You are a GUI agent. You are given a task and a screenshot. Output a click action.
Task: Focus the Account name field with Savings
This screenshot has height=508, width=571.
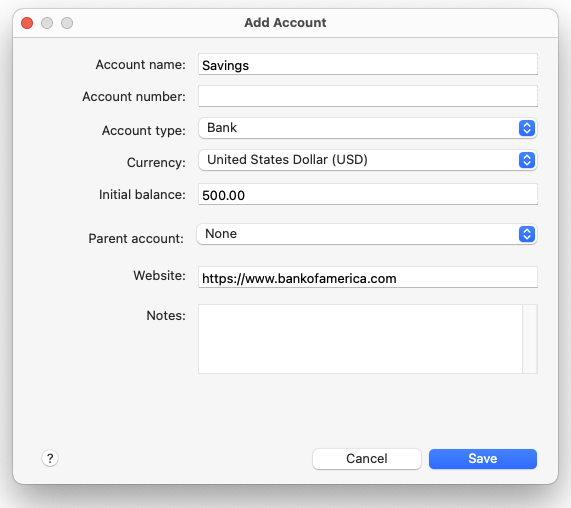click(x=368, y=64)
